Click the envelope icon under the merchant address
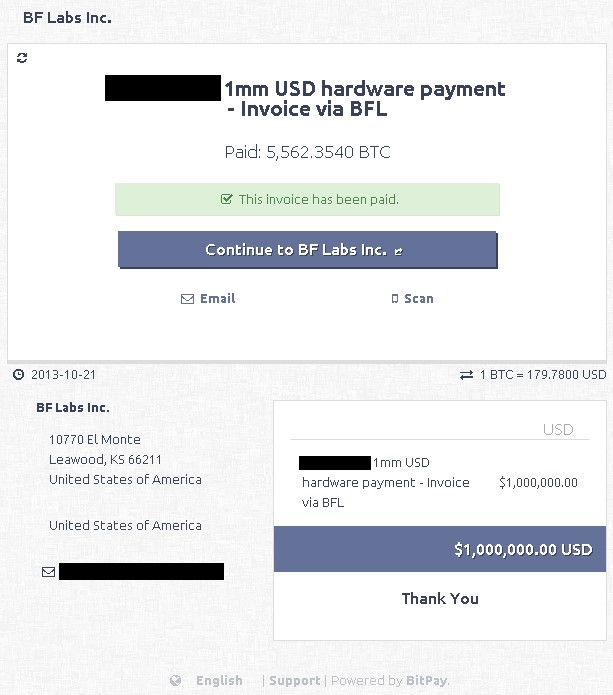Image resolution: width=613 pixels, height=695 pixels. pos(48,572)
